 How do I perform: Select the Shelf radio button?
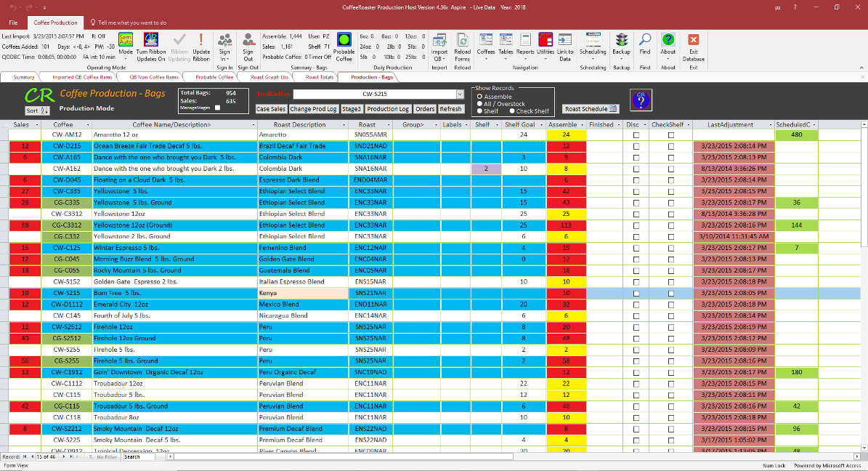[479, 110]
